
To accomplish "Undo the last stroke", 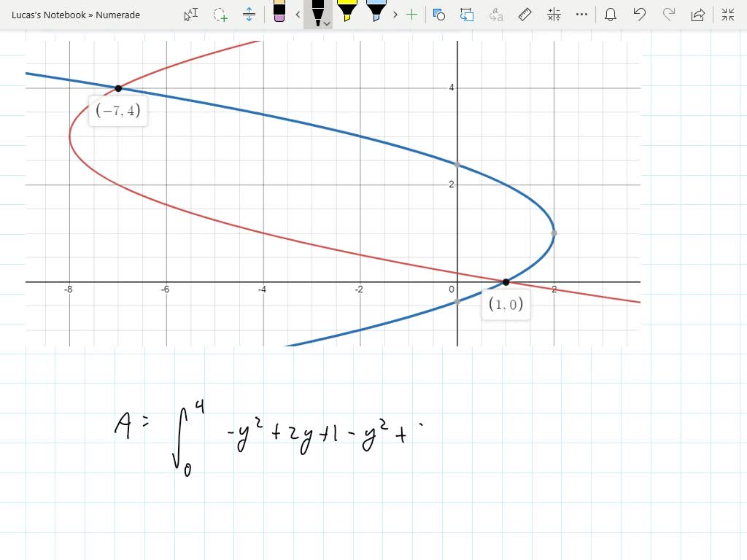I will (x=640, y=15).
